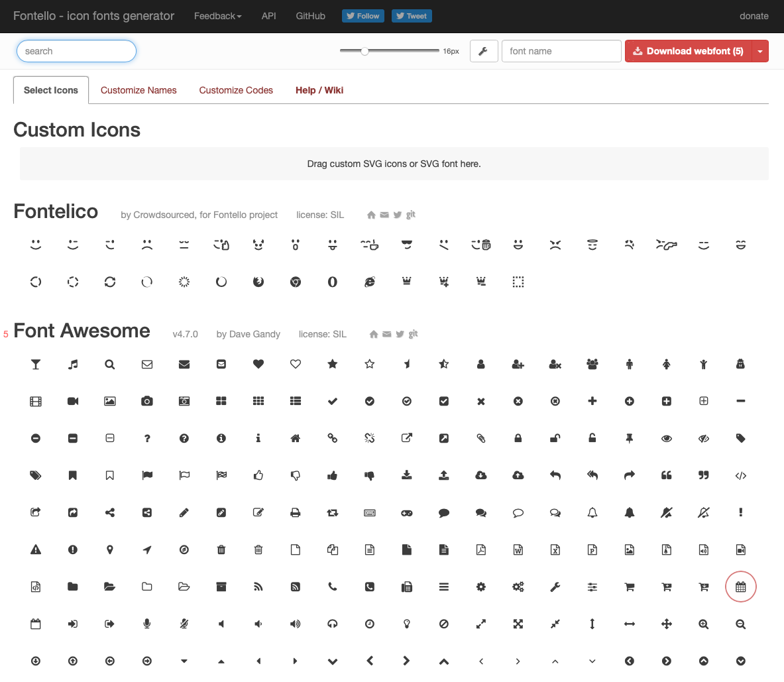The image size is (784, 682).
Task: Toggle selection of the filled star icon
Action: point(332,364)
